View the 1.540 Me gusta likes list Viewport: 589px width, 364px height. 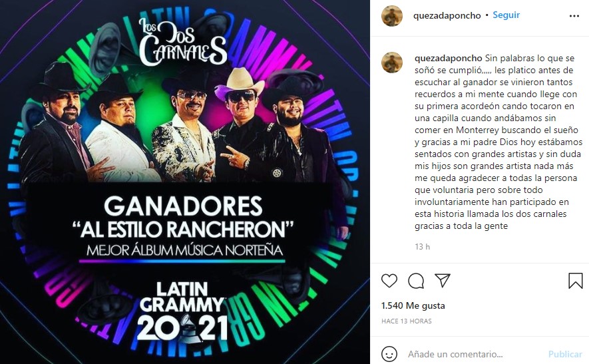click(x=413, y=305)
